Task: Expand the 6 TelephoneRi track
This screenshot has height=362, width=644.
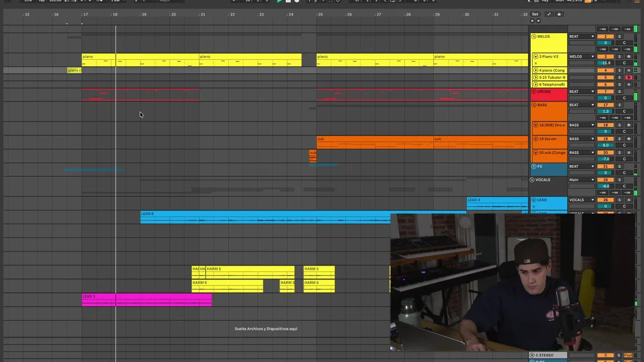Action: coord(536,84)
